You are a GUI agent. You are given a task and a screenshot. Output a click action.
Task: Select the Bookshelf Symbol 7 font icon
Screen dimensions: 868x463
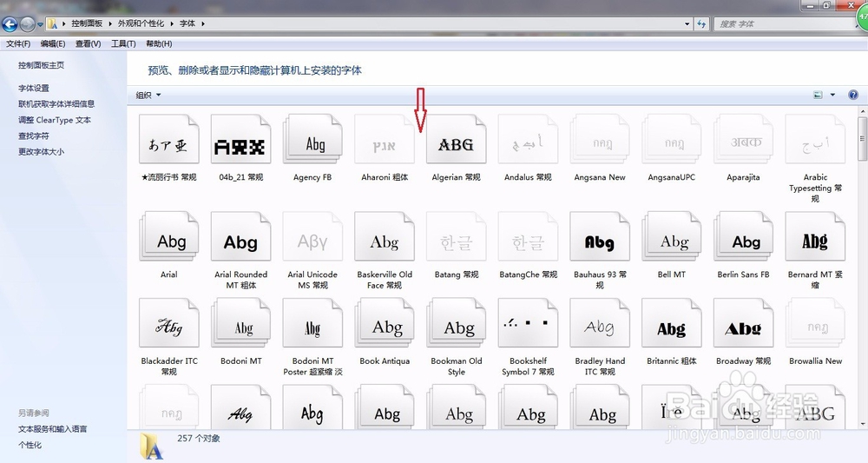tap(528, 323)
